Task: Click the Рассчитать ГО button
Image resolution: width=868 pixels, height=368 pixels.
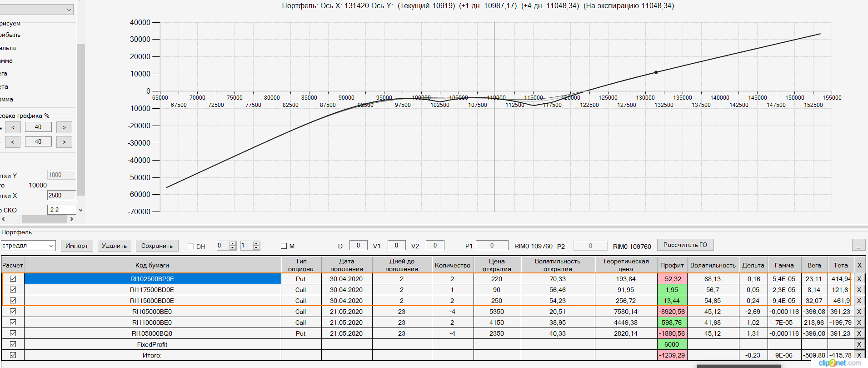Action: pos(685,245)
